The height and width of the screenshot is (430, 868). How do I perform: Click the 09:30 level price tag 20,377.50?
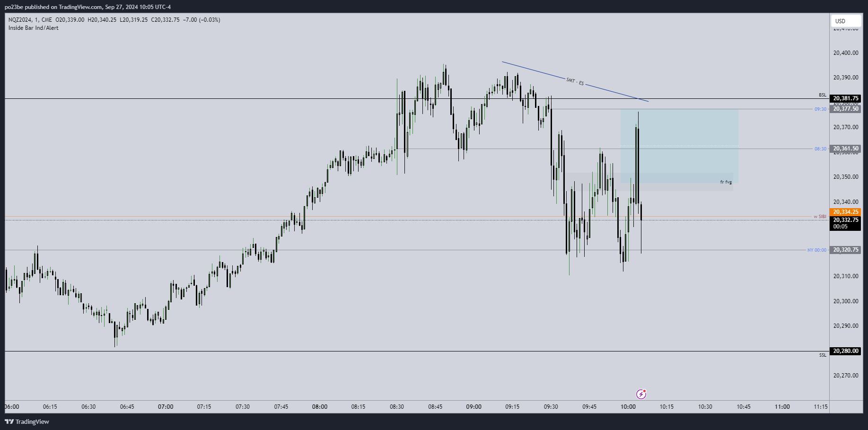[x=845, y=109]
